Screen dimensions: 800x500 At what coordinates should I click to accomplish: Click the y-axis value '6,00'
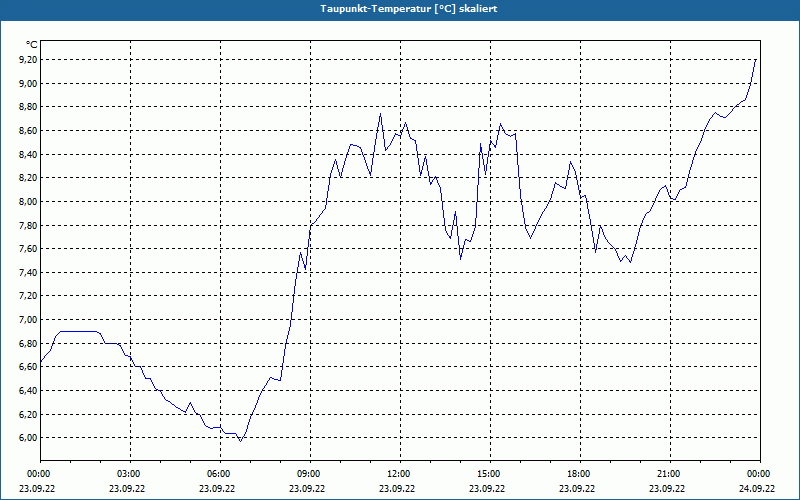coord(29,438)
